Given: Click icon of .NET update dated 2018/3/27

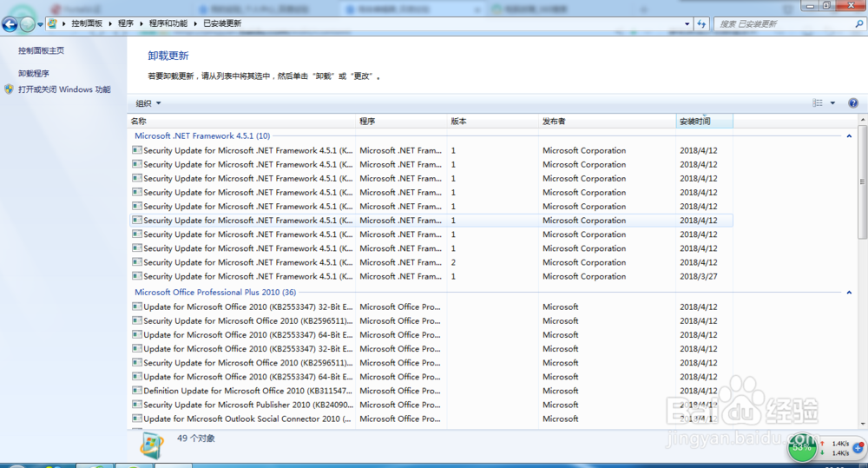Looking at the screenshot, I should point(137,276).
